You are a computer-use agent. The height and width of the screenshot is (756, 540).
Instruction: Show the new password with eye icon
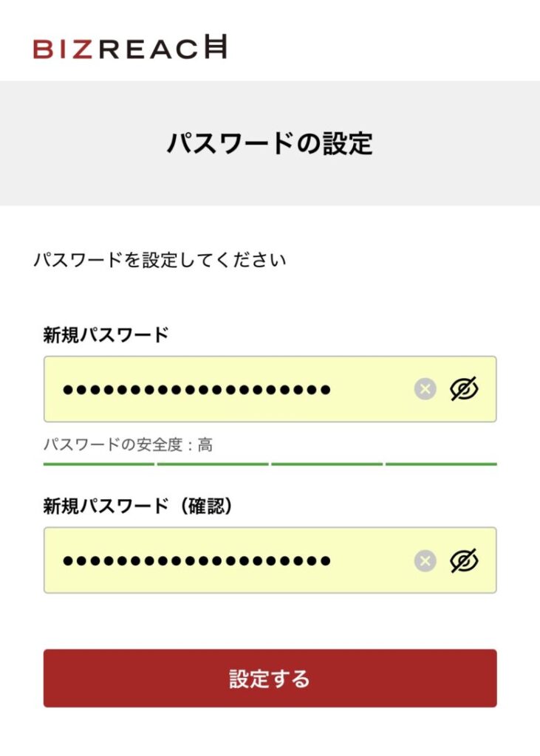pos(464,389)
